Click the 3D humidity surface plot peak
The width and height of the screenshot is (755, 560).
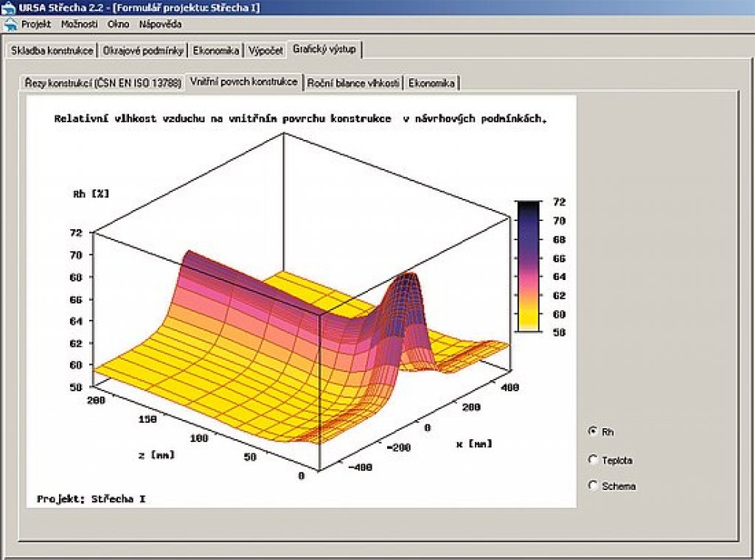point(404,280)
